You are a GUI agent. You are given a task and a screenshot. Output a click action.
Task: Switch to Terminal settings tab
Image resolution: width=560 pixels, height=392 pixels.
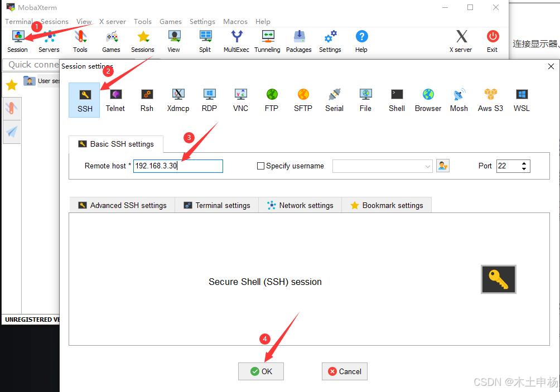coord(217,205)
